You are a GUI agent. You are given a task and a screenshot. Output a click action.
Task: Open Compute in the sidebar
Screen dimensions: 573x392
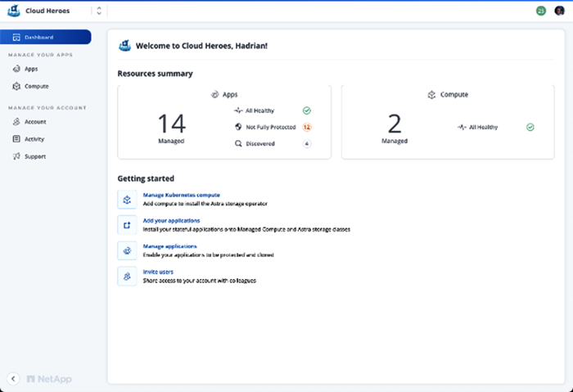pos(36,86)
